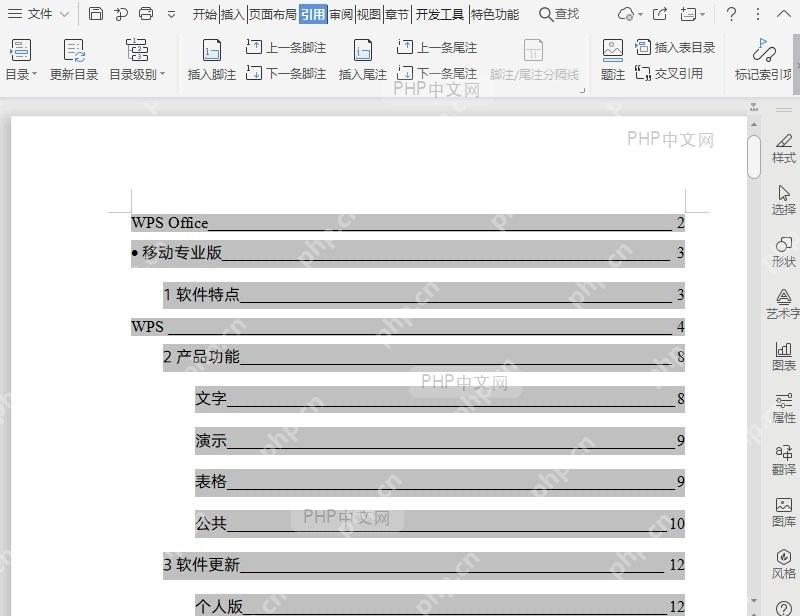Select the 引用 tab
The image size is (800, 616).
coord(313,14)
